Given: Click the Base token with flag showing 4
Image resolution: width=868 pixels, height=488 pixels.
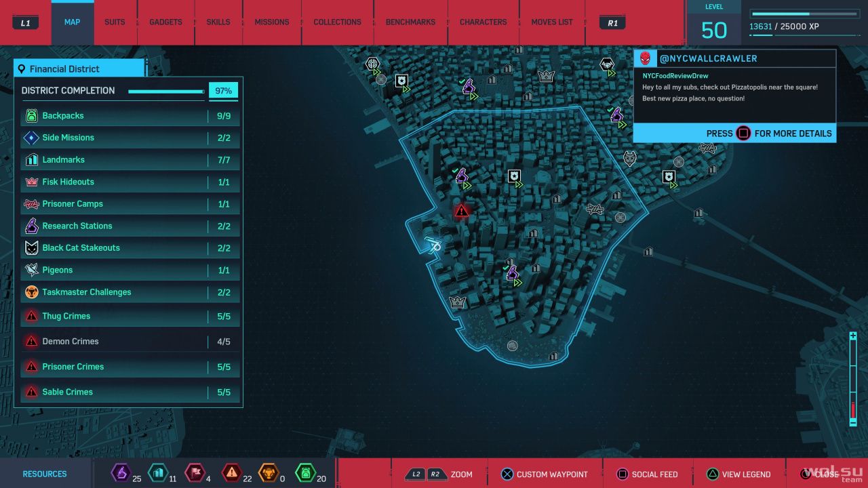Looking at the screenshot, I should point(195,472).
